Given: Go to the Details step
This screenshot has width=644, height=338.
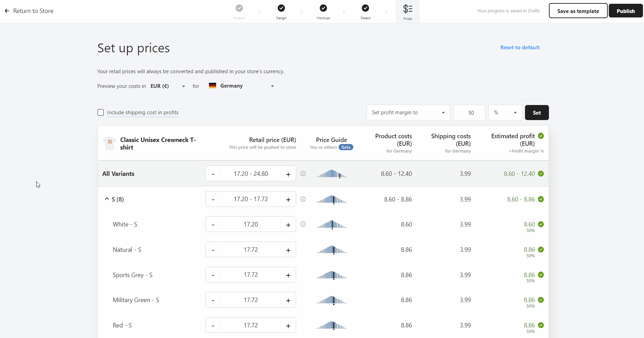Looking at the screenshot, I should pos(365,12).
